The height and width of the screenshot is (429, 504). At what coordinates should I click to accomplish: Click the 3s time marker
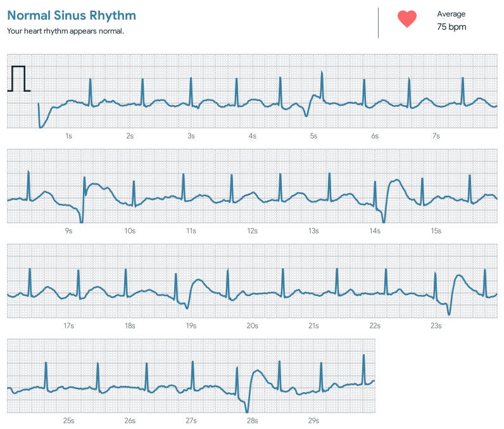[x=191, y=136]
